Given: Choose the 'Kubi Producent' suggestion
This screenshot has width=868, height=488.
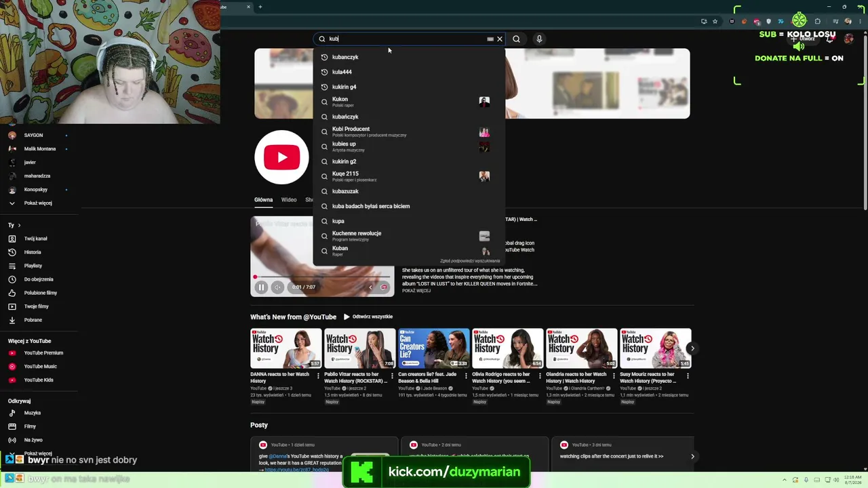Looking at the screenshot, I should coord(409,131).
